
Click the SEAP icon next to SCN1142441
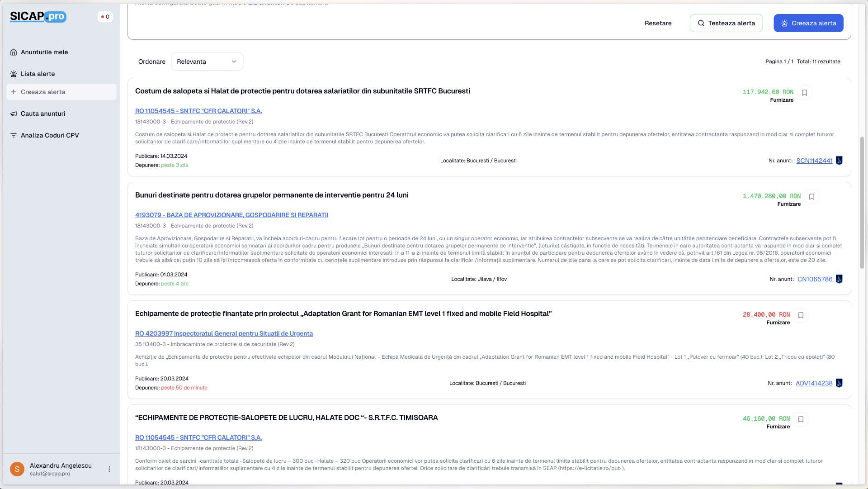click(839, 161)
